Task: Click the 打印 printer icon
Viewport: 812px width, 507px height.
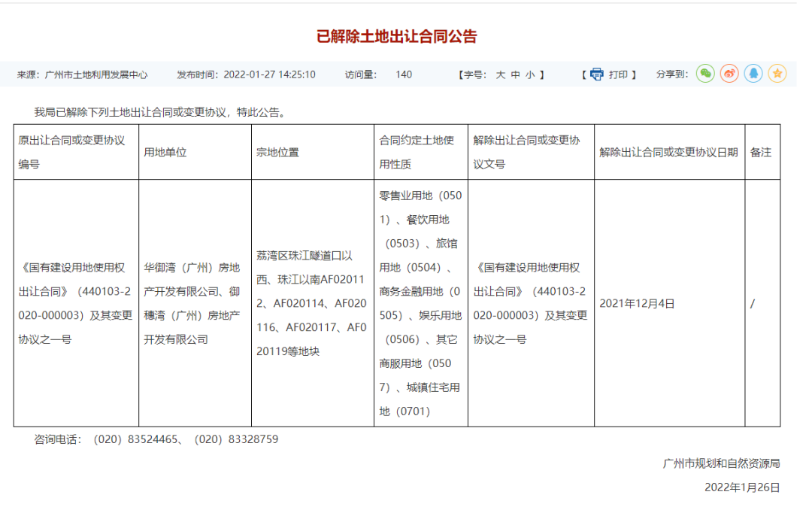Action: pos(598,74)
